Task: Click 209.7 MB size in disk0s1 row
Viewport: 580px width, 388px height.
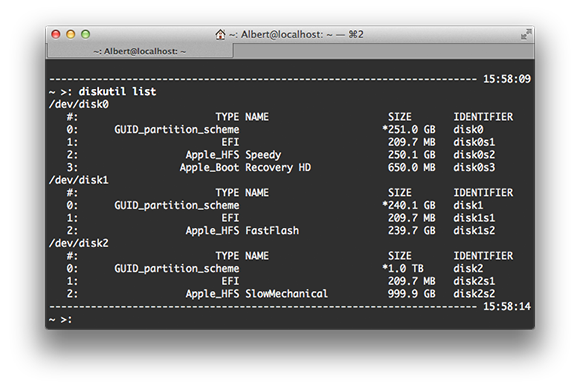Action: pyautogui.click(x=412, y=142)
